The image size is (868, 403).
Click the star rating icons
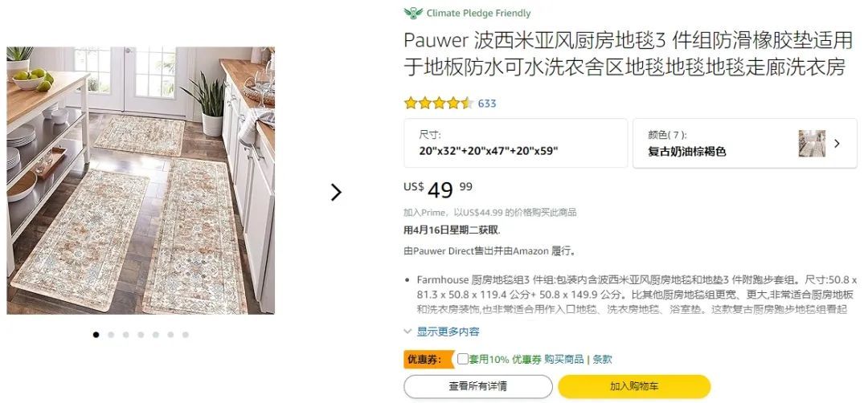[x=439, y=104]
